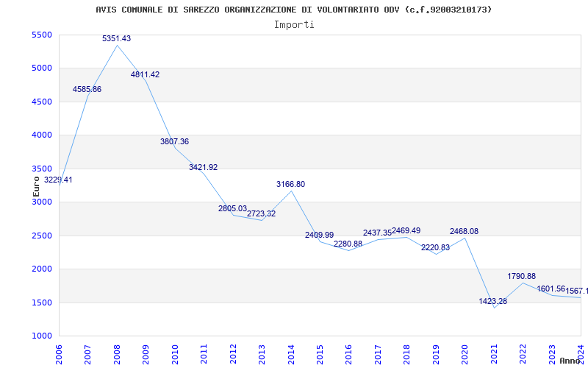Click the x-axis year 2016
The height and width of the screenshot is (368, 588).
tap(348, 354)
